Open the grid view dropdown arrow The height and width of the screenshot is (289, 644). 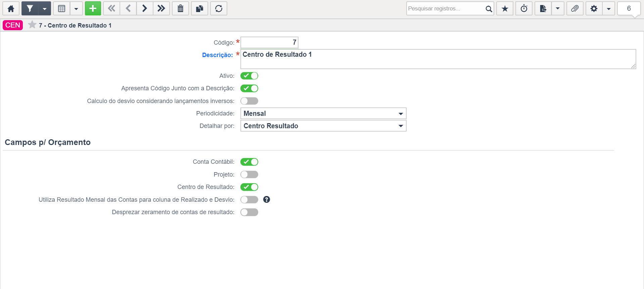76,8
